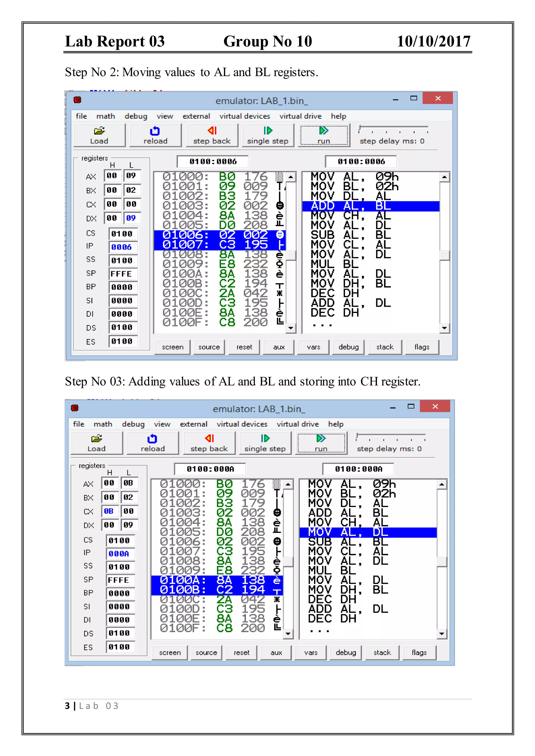The height and width of the screenshot is (756, 535).
Task: Open file menu in top emulator window
Action: [x=81, y=116]
